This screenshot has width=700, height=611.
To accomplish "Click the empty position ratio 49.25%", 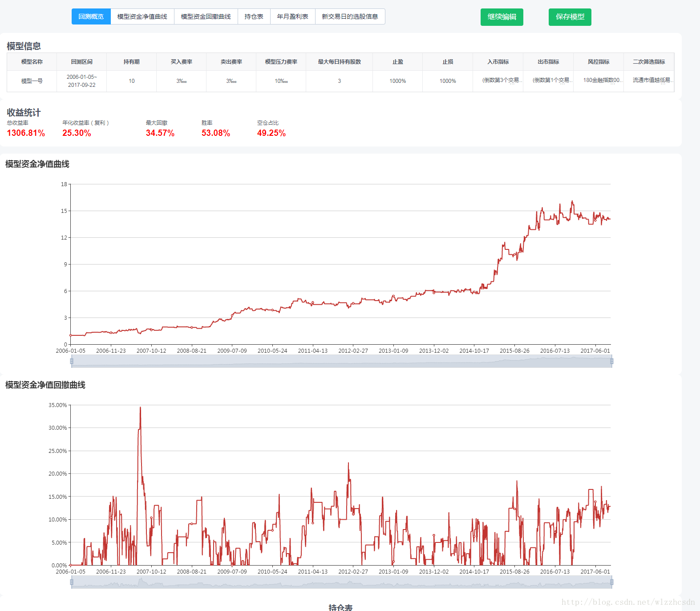I will [271, 133].
